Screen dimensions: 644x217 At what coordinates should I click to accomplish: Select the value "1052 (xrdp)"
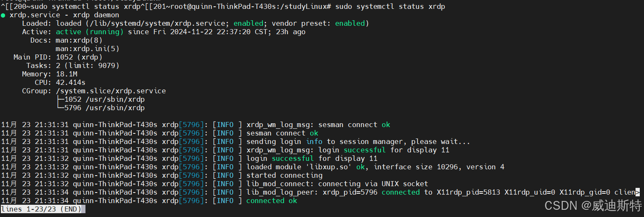pos(79,57)
